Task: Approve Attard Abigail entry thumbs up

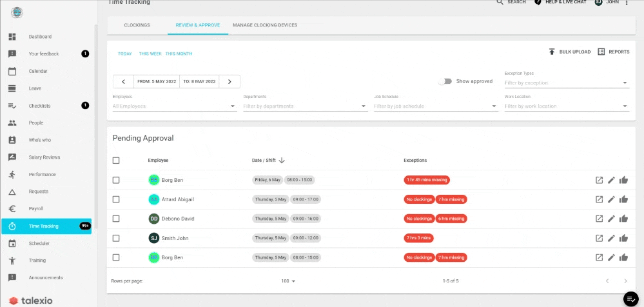Action: (623, 199)
